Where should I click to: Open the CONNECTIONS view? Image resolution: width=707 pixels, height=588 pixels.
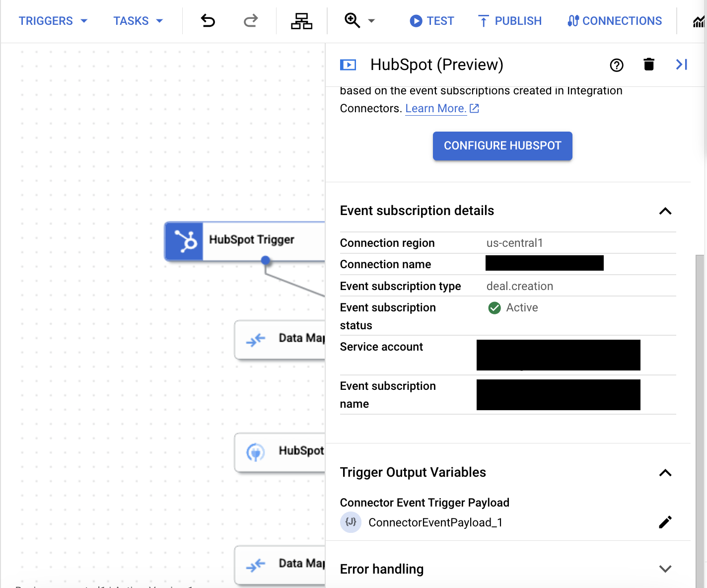(614, 20)
